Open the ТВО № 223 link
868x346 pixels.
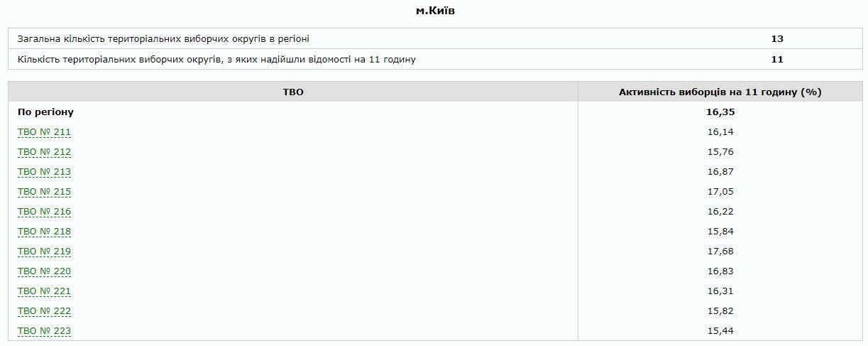44,331
